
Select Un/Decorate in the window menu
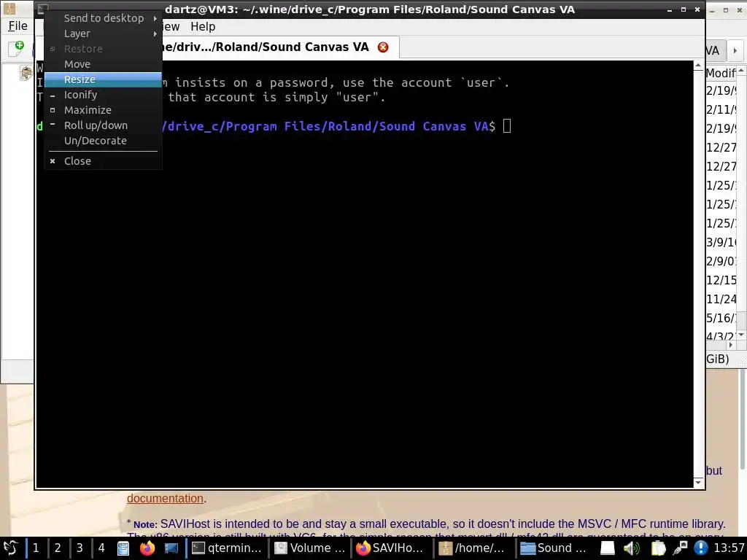point(103,141)
